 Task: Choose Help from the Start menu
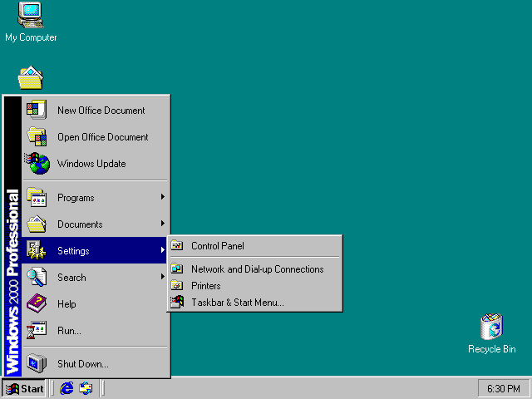pos(95,303)
